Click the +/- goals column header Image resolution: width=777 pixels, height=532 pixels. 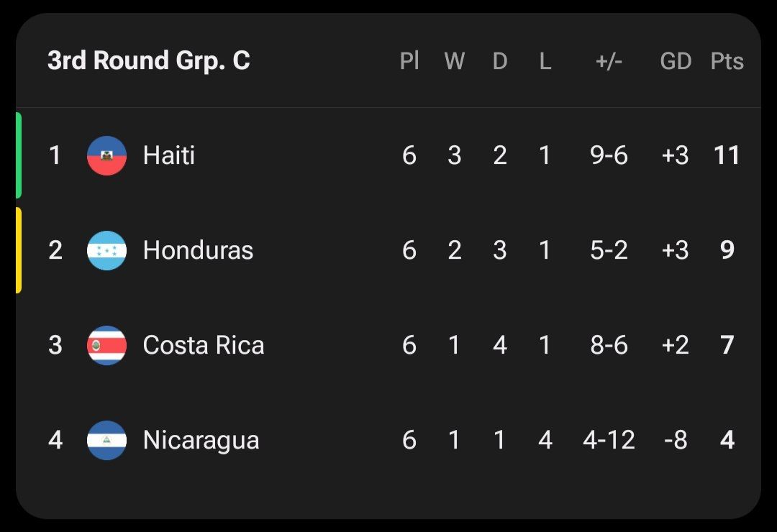click(609, 62)
